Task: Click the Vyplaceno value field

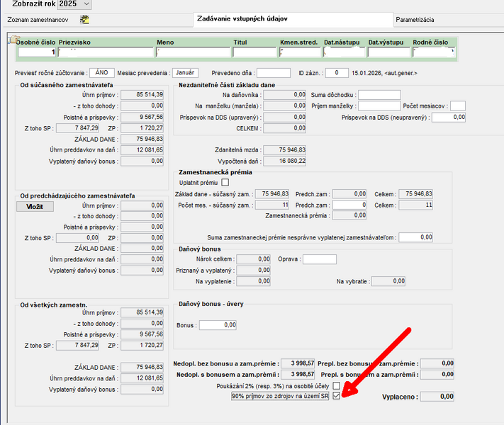Action: tap(437, 397)
